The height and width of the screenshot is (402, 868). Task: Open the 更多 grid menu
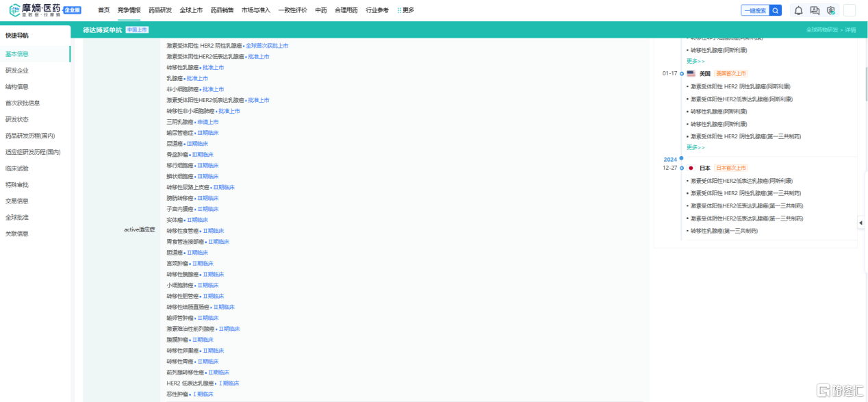(x=405, y=10)
